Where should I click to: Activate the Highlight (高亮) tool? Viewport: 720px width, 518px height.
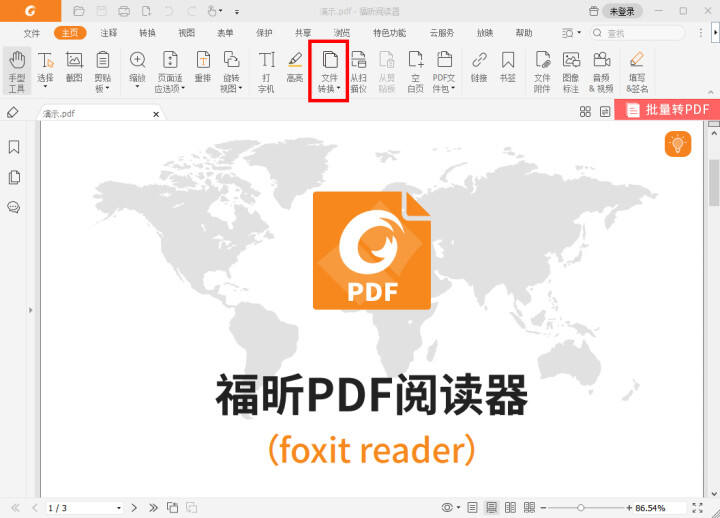point(295,67)
